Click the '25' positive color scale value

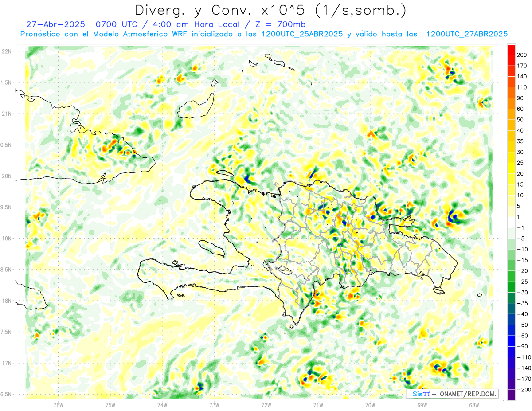tap(521, 163)
